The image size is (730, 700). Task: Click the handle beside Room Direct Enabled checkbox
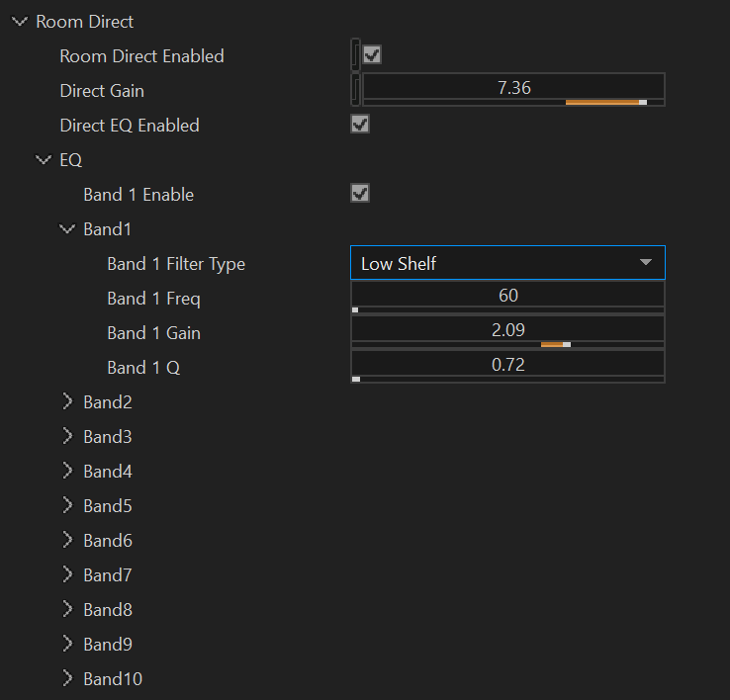point(356,54)
